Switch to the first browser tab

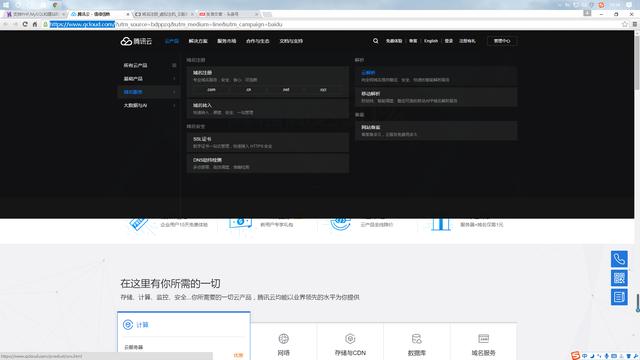[x=35, y=14]
